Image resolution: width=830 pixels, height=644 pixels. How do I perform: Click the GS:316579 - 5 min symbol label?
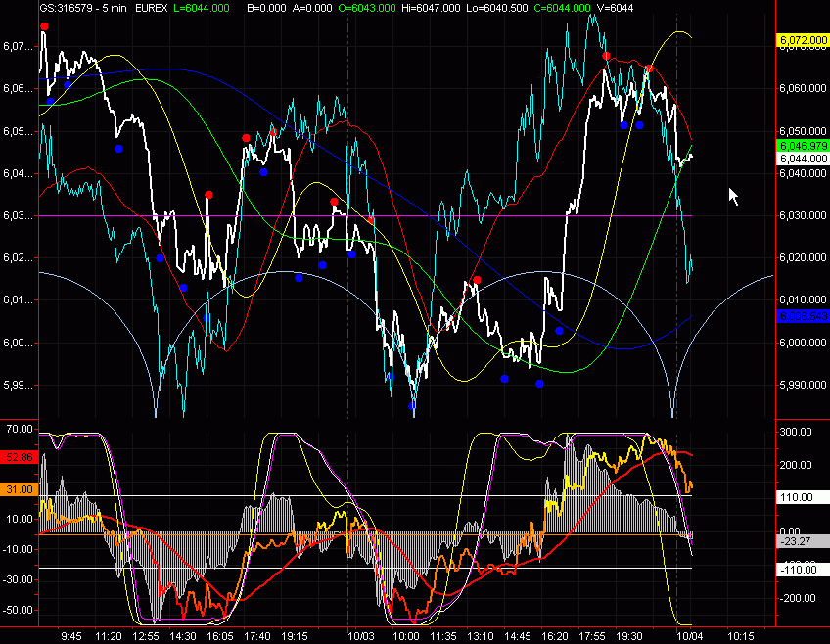pos(83,8)
